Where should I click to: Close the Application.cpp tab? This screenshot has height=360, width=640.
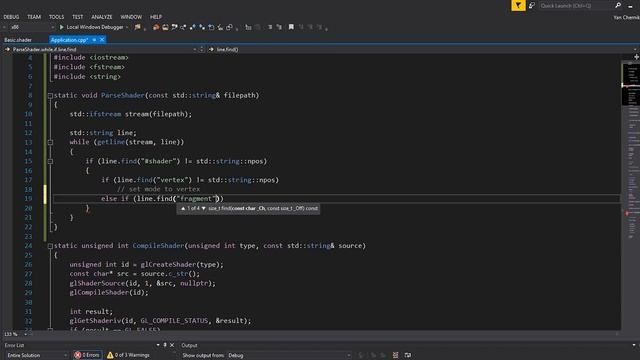click(x=102, y=40)
